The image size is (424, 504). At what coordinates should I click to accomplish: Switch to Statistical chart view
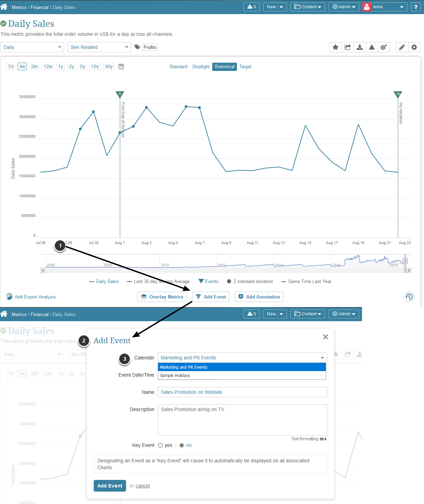[x=225, y=66]
